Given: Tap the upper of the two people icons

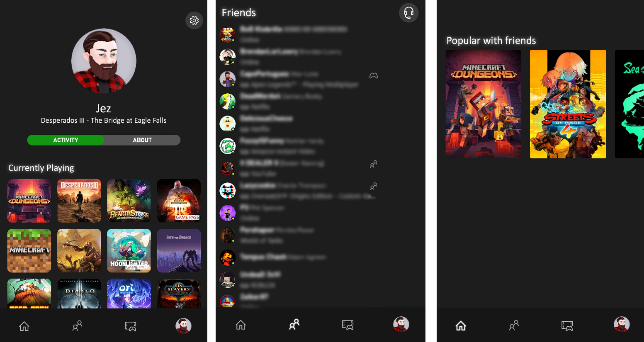Looking at the screenshot, I should (x=374, y=164).
